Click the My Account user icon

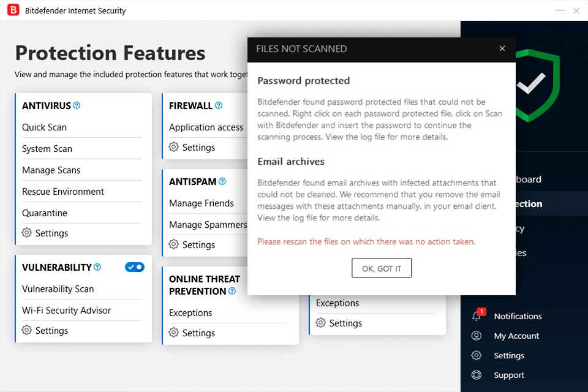point(477,336)
